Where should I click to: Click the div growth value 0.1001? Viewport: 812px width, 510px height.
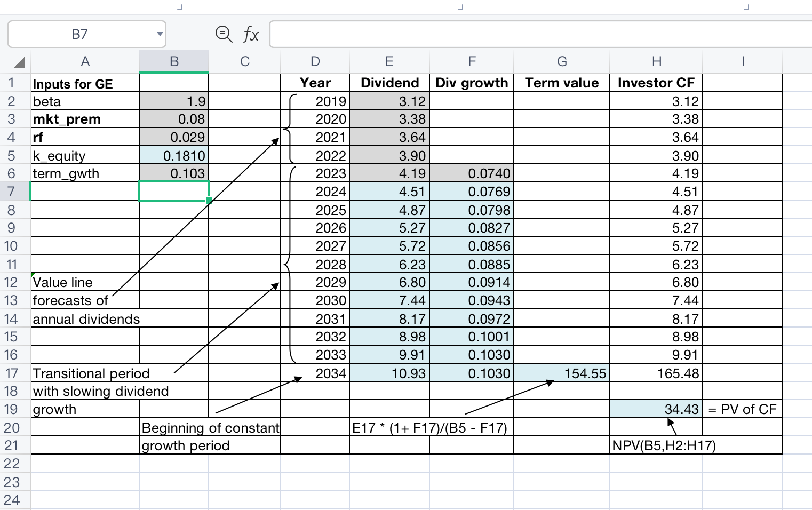472,337
